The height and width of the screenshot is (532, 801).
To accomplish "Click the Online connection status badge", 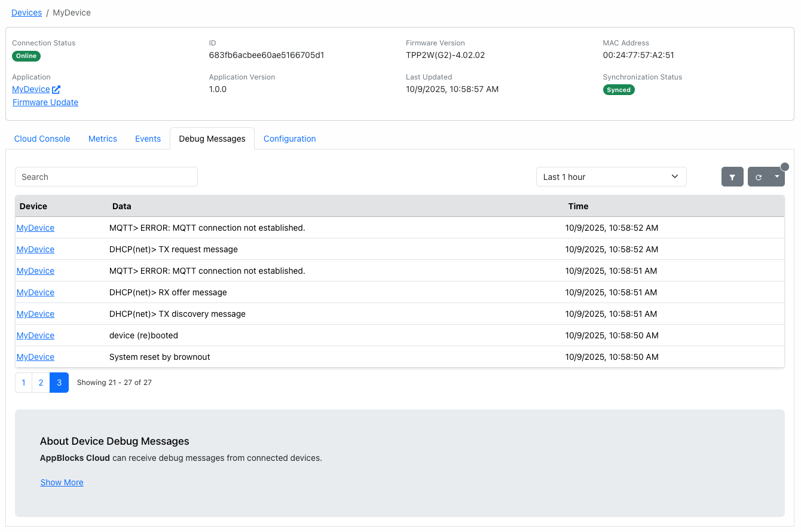I will (x=26, y=56).
